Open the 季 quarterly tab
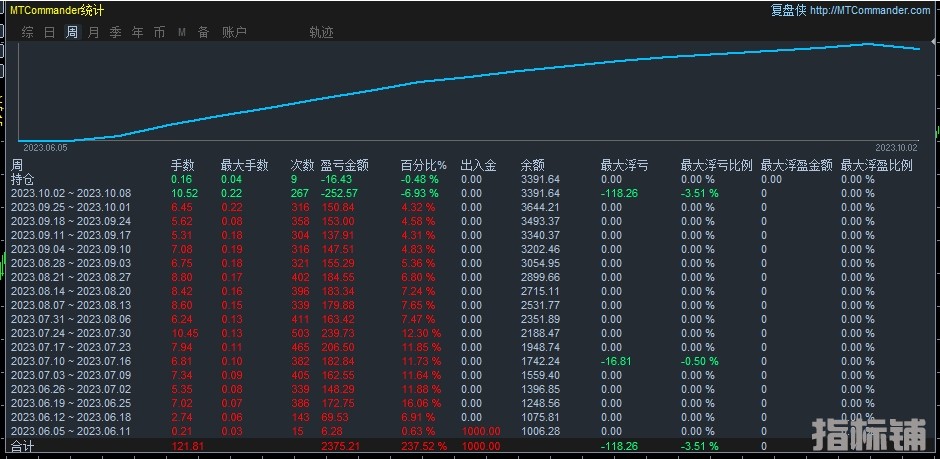940x459 pixels. click(116, 32)
